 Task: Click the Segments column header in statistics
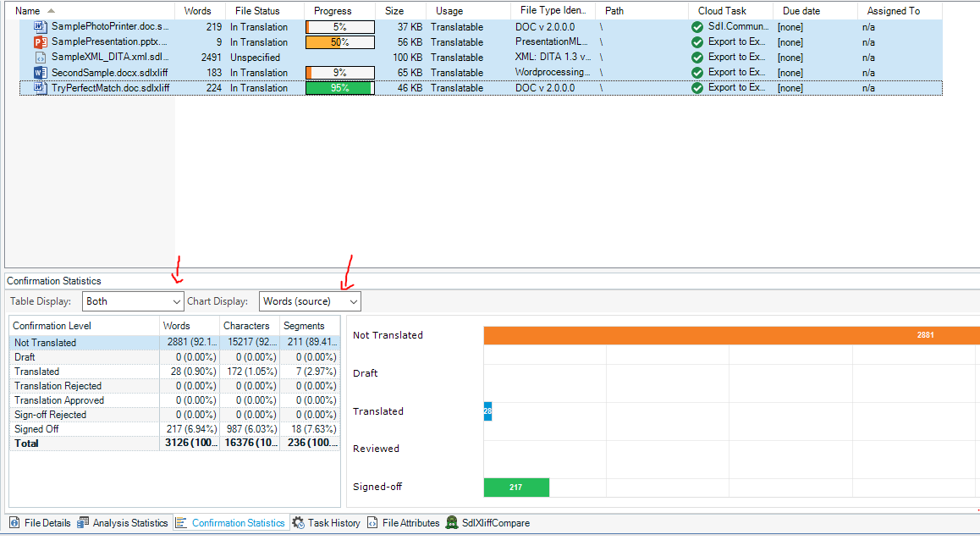click(310, 326)
